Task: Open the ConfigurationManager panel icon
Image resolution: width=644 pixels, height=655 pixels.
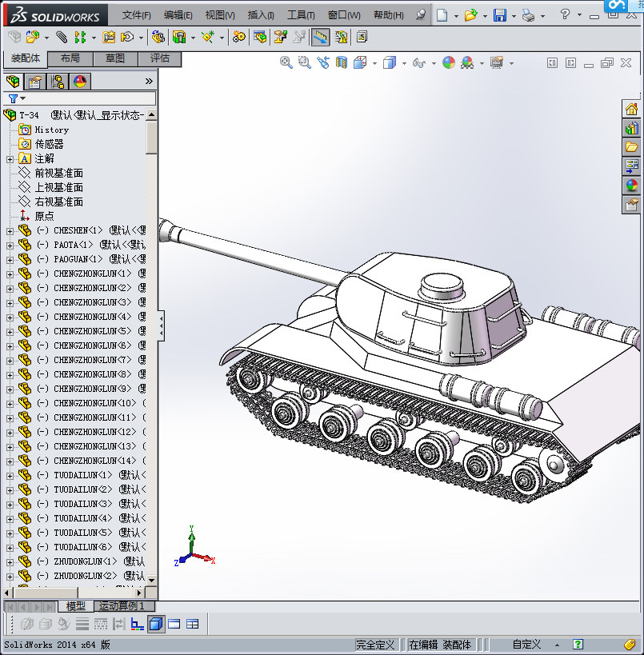Action: click(x=55, y=81)
